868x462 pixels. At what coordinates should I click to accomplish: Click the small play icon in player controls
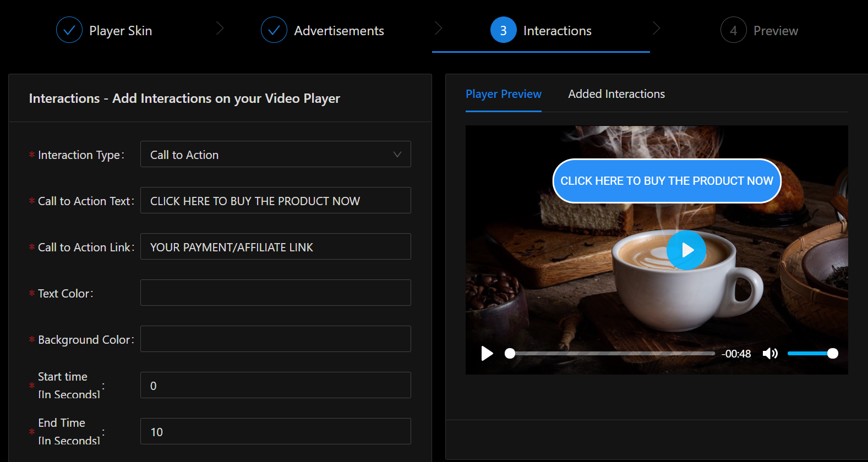(x=487, y=353)
